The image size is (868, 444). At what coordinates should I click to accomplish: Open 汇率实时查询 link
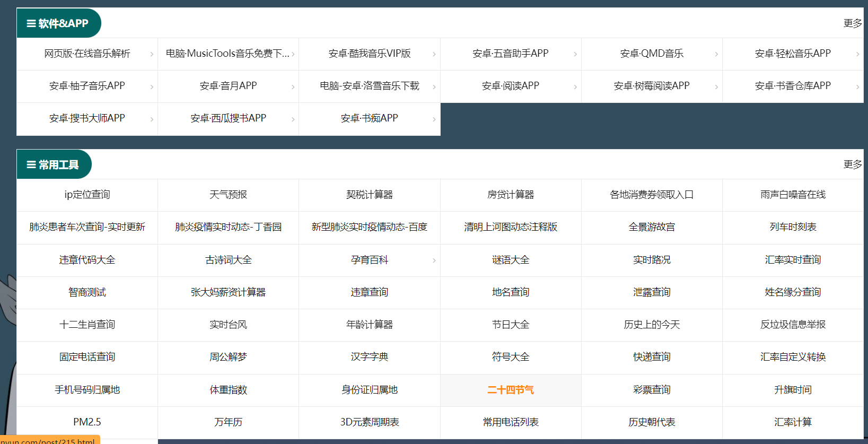pos(792,260)
